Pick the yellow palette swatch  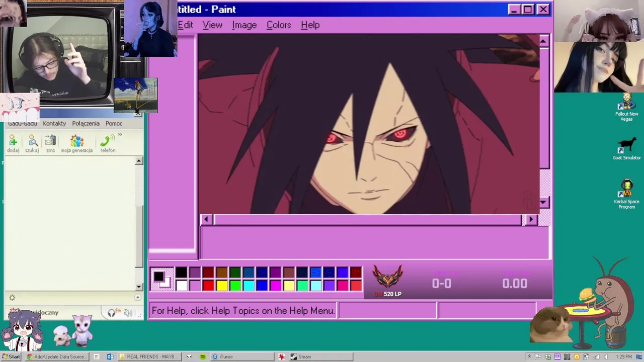[x=222, y=286]
